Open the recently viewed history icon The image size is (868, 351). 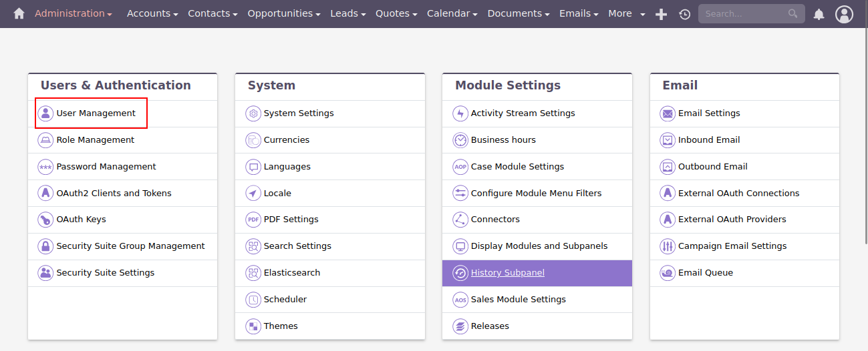[684, 14]
